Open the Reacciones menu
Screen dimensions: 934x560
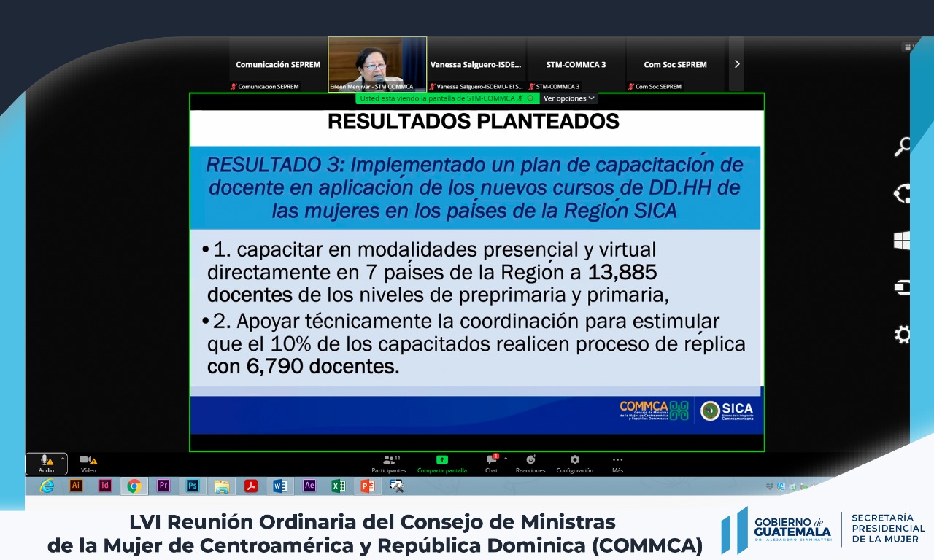(x=530, y=462)
